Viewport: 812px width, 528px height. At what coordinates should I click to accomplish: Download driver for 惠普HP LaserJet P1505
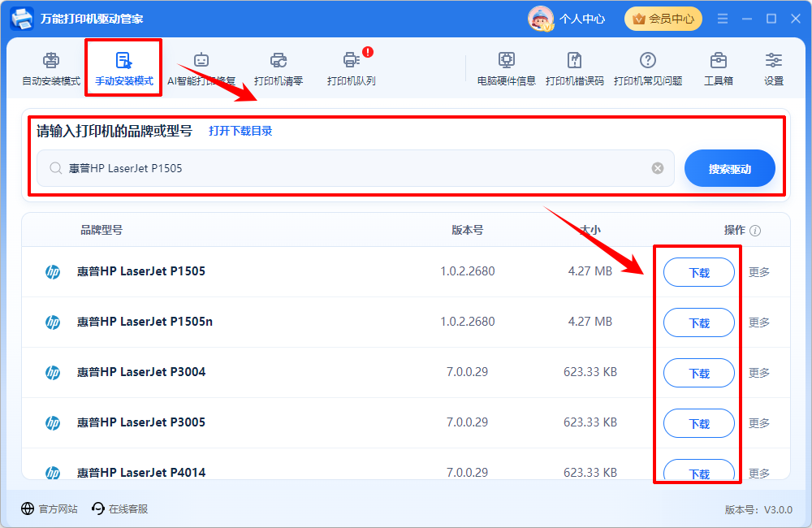coord(699,272)
